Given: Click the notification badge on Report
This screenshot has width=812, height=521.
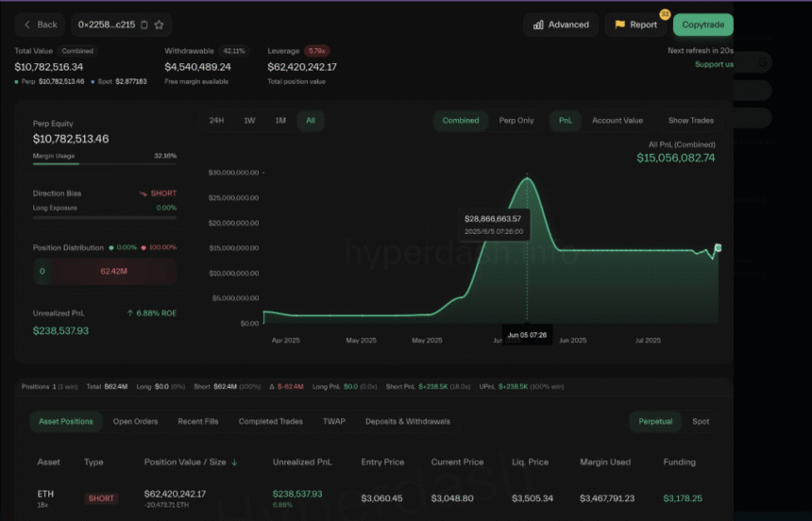Looking at the screenshot, I should pyautogui.click(x=665, y=14).
